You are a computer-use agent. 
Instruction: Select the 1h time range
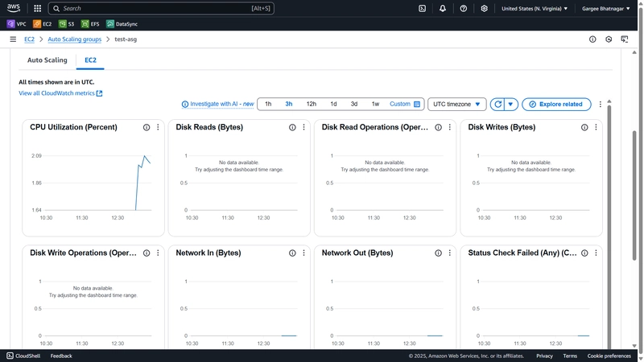pyautogui.click(x=268, y=105)
